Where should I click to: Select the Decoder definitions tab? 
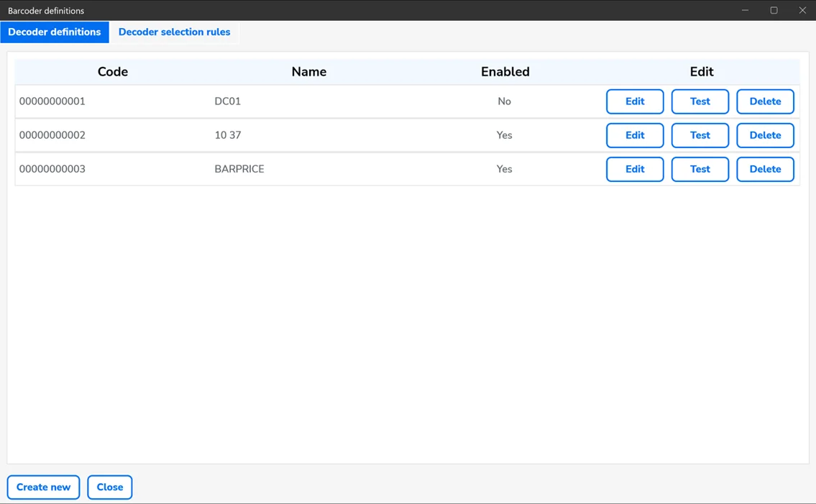(55, 32)
